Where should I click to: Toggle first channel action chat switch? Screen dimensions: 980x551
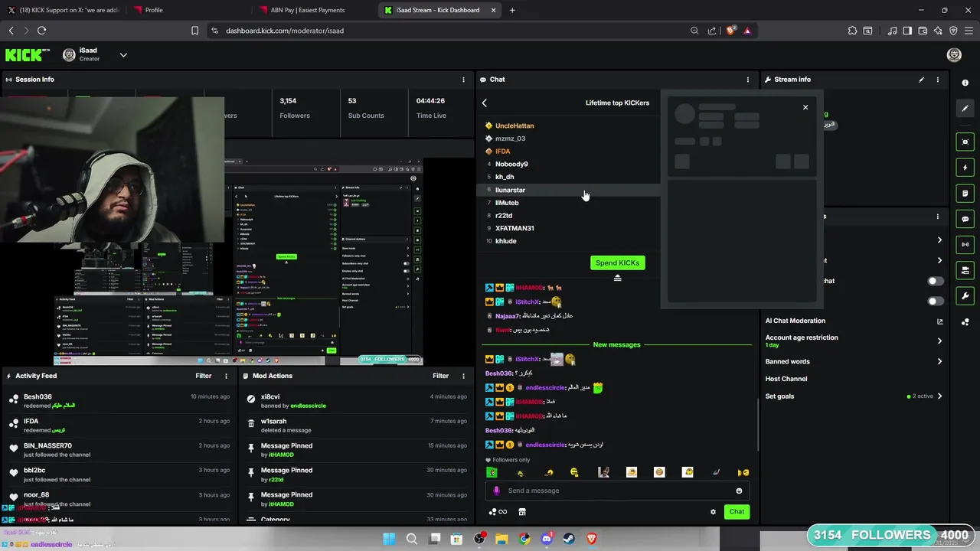[936, 281]
